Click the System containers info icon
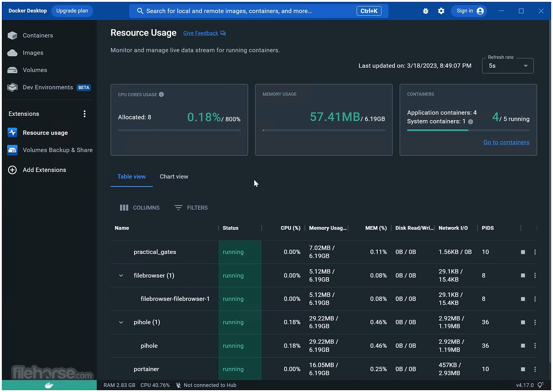Viewport: 553px width, 392px height. (470, 122)
